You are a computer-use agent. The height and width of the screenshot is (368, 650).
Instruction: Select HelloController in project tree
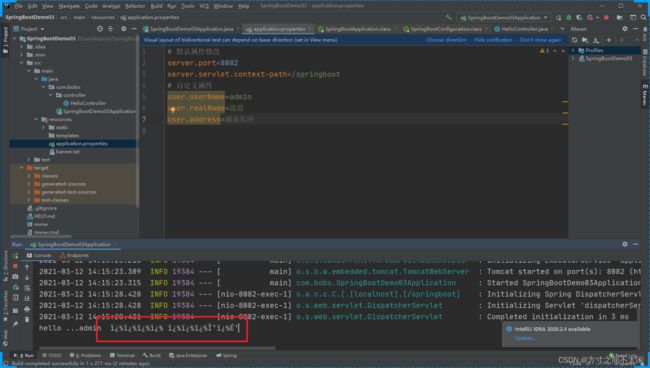point(85,103)
